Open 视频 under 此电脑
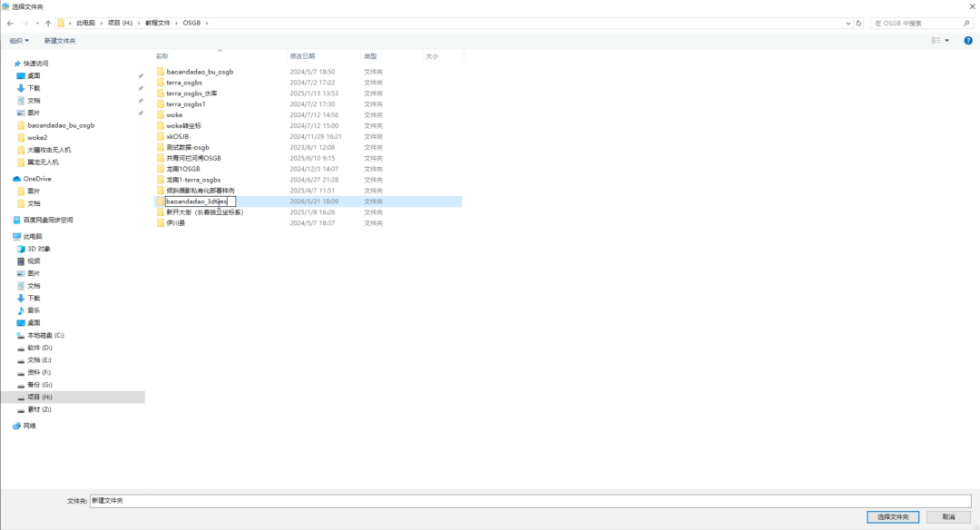This screenshot has height=530, width=980. (34, 261)
